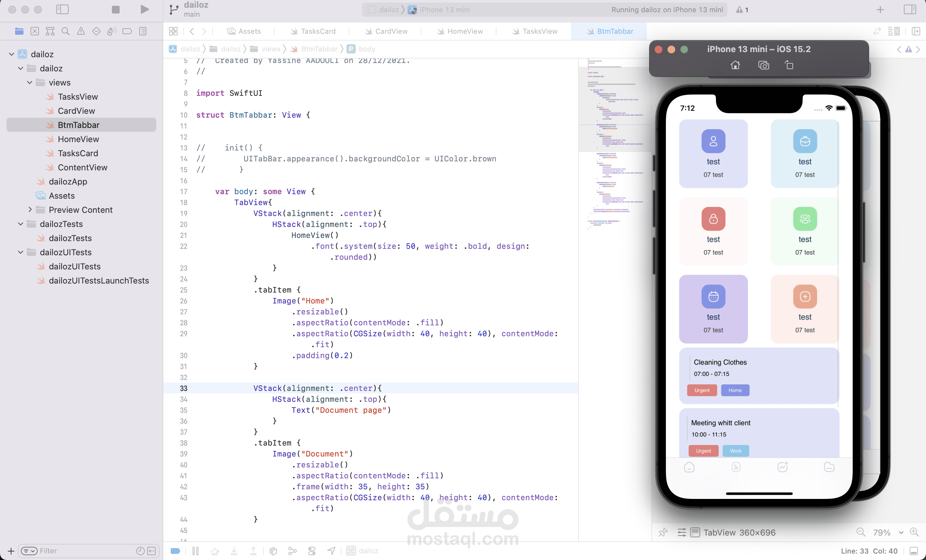
Task: Pause program execution
Action: [195, 551]
